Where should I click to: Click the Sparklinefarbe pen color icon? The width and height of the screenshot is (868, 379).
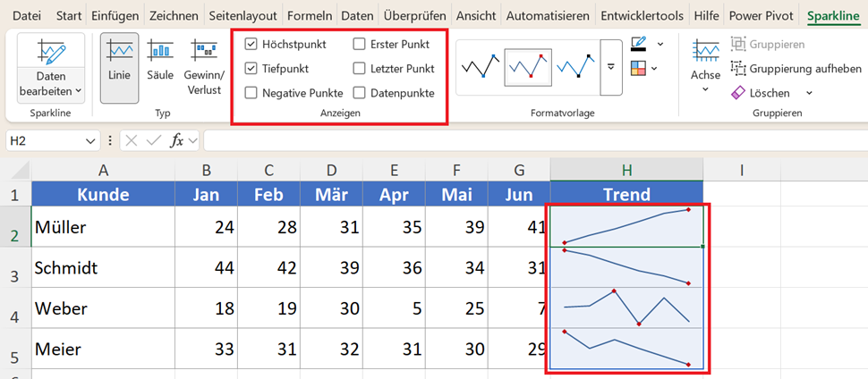tap(638, 44)
